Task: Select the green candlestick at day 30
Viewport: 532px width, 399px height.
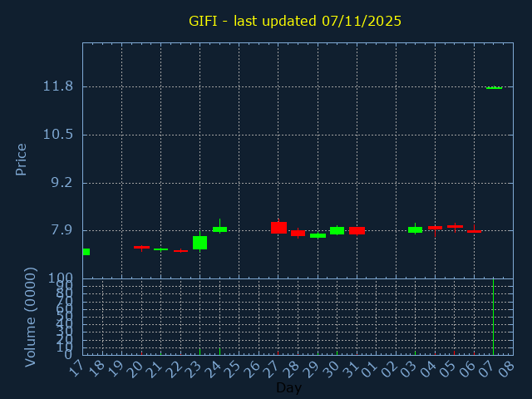Action: point(337,231)
